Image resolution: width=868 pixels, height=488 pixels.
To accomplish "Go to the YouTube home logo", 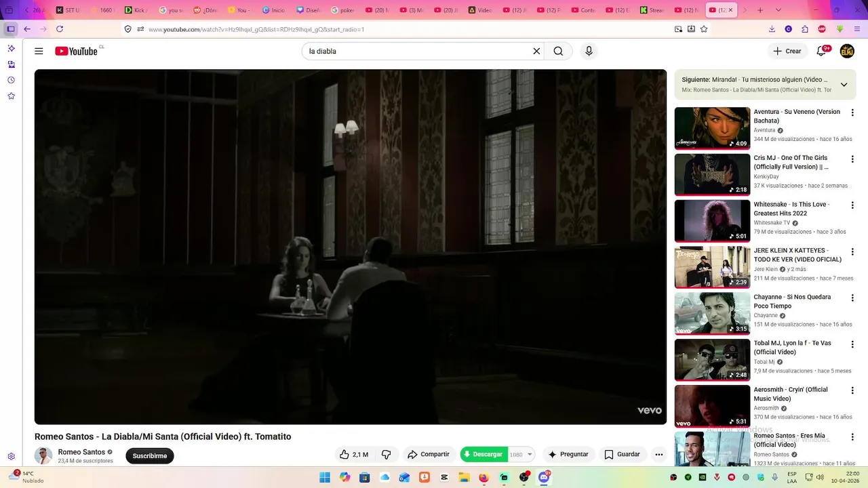I will [x=77, y=51].
